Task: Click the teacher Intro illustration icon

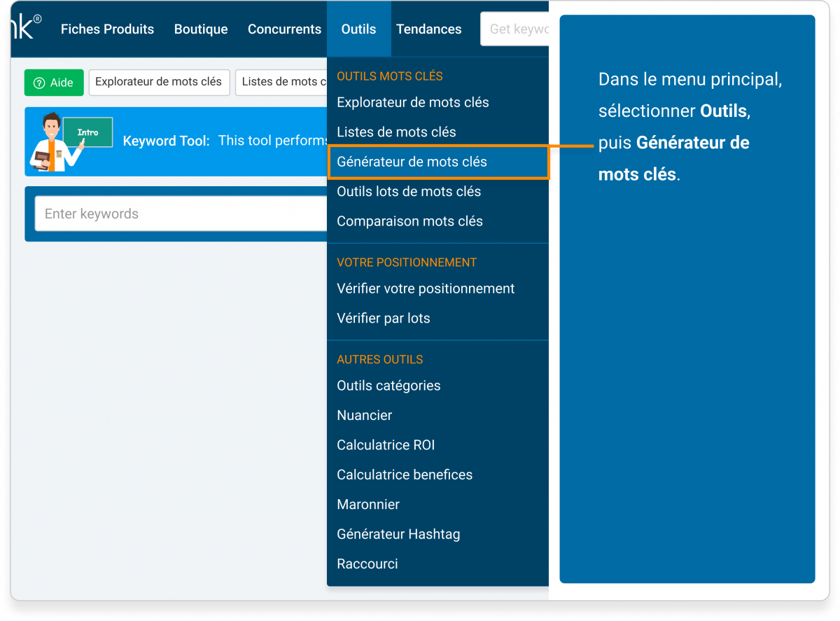Action: coord(71,141)
